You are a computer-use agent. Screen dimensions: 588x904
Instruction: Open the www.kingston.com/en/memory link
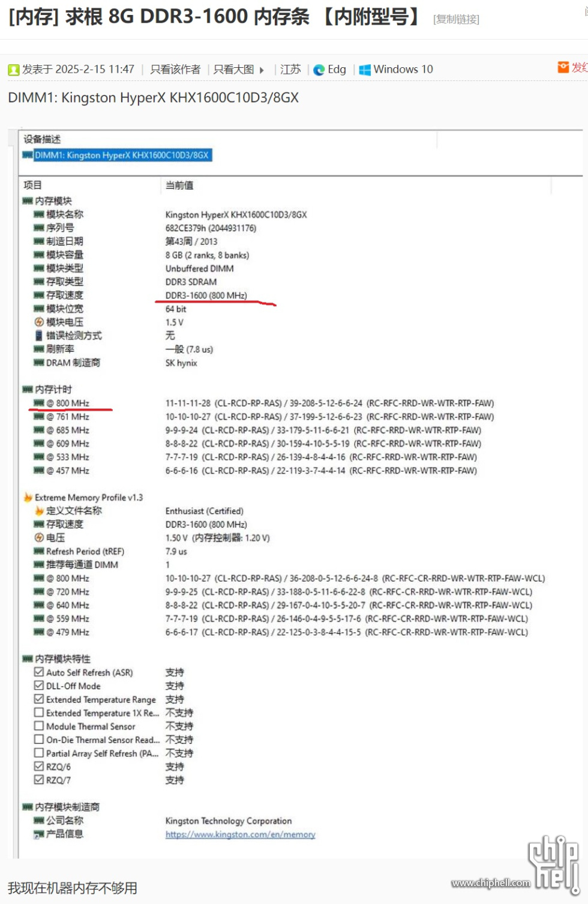240,834
